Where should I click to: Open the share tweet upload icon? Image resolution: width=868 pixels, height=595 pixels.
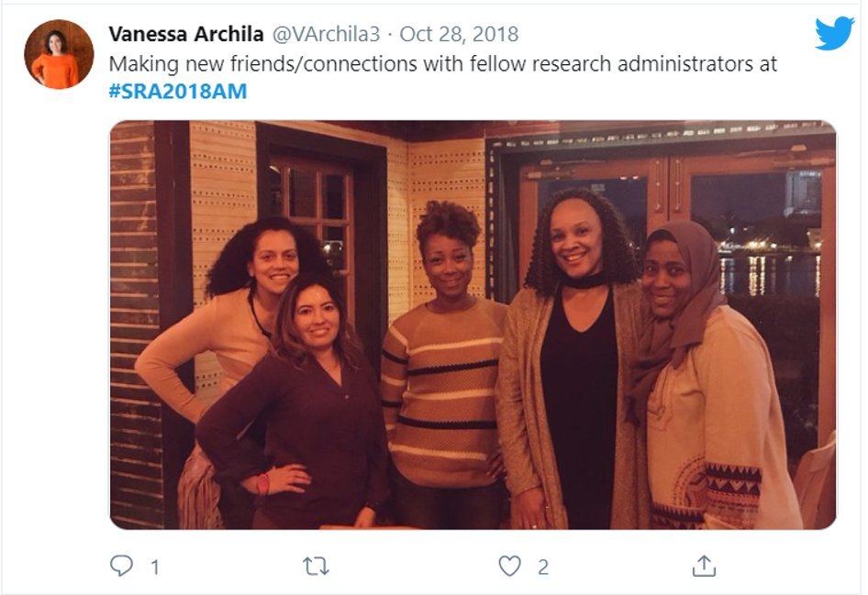(x=704, y=566)
